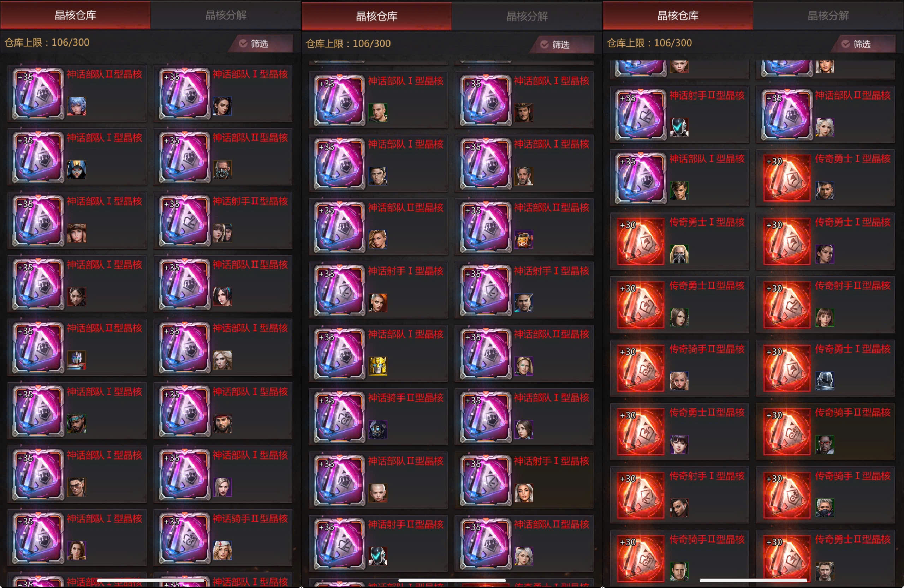
Task: Choose the red 传奇骑手Ⅰ型晶核 core icon
Action: pos(787,496)
